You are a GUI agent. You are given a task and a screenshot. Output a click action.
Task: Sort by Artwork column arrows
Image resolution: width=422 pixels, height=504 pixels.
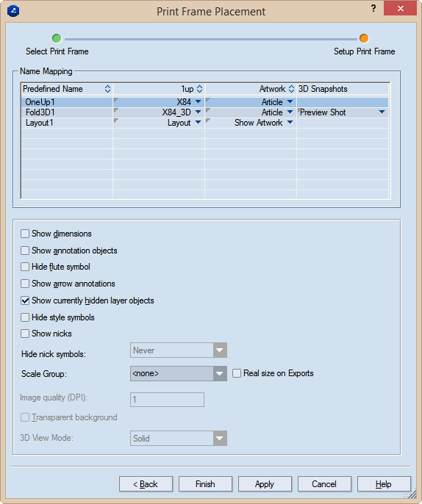tap(291, 89)
